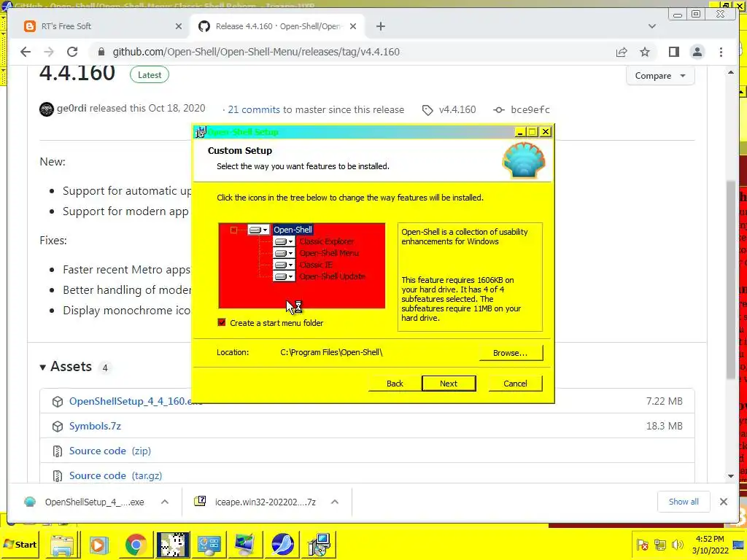Collapse the Assets section
This screenshot has width=747, height=560.
coord(66,367)
